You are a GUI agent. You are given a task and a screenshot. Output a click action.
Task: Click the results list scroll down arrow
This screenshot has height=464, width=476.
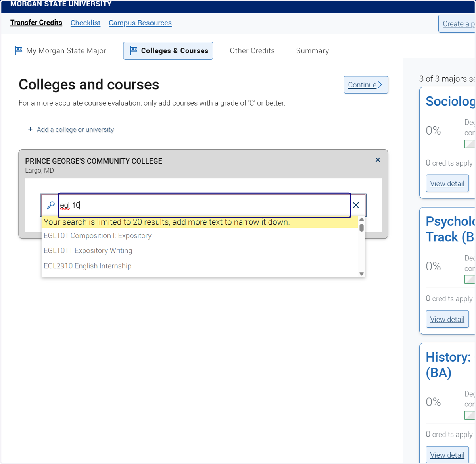point(361,274)
